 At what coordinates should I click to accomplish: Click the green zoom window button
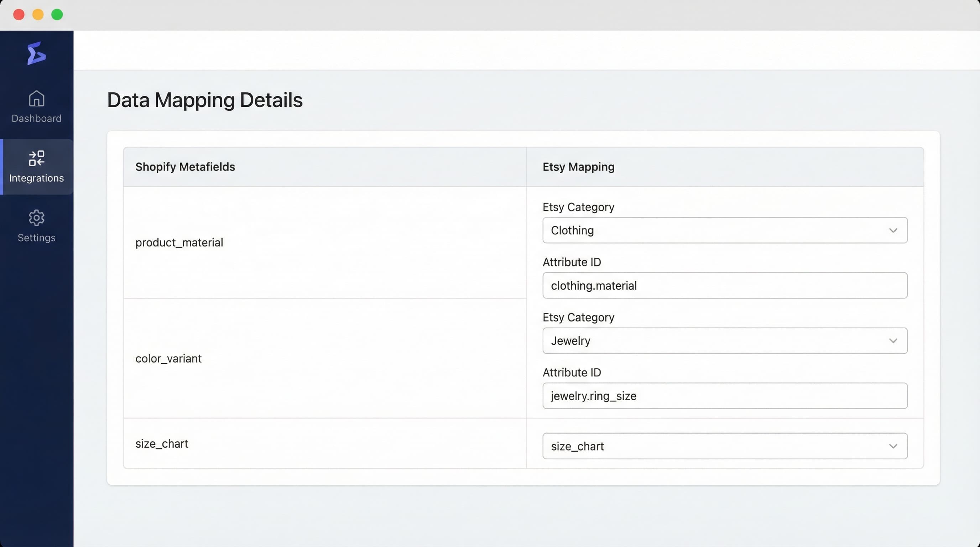[x=57, y=15]
